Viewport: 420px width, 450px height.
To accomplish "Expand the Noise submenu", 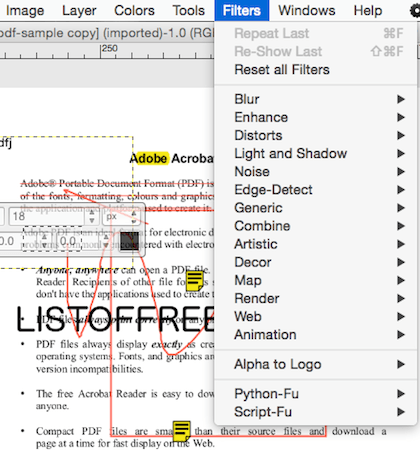I will 315,172.
